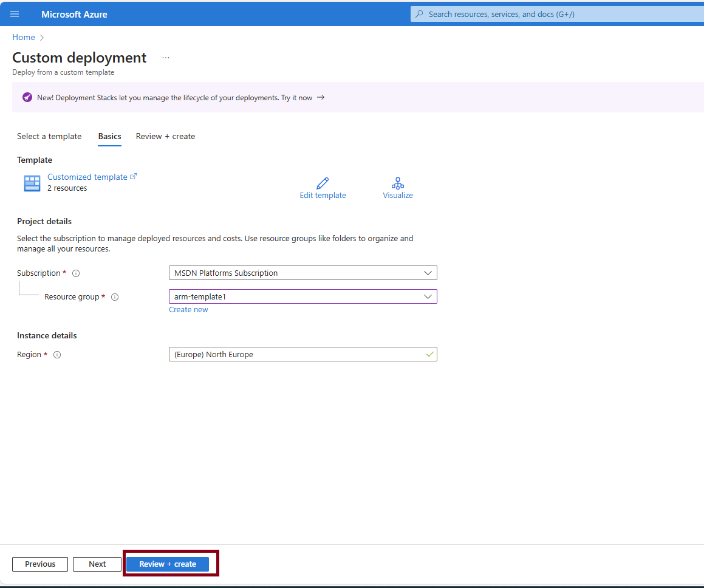Click the 'Instance details' heading
This screenshot has width=704, height=588.
47,336
